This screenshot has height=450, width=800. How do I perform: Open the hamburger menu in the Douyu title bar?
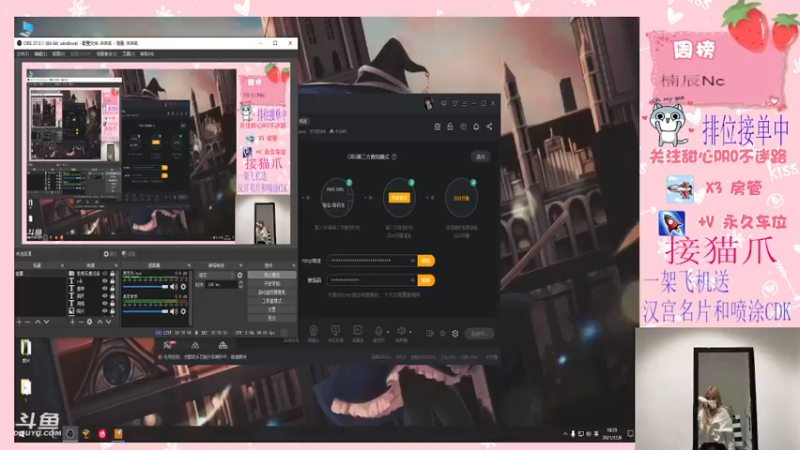coord(464,103)
